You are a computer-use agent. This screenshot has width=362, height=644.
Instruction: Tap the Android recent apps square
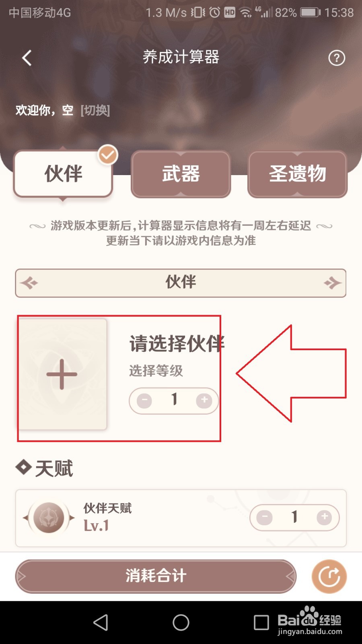tap(261, 622)
